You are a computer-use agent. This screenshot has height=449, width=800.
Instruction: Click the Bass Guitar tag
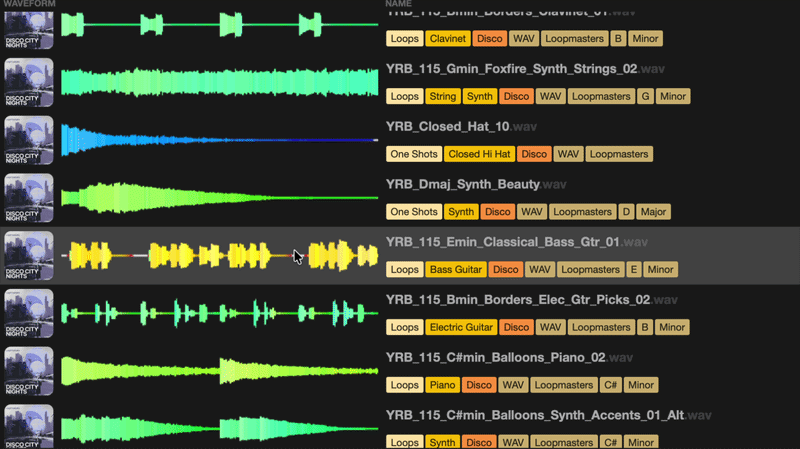tap(456, 269)
